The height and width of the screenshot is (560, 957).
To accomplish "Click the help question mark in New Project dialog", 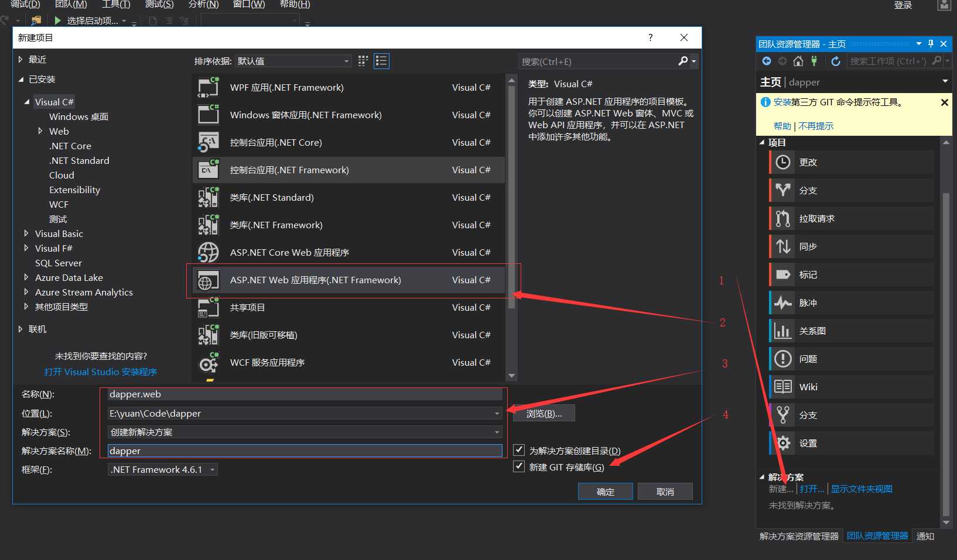I will 650,37.
